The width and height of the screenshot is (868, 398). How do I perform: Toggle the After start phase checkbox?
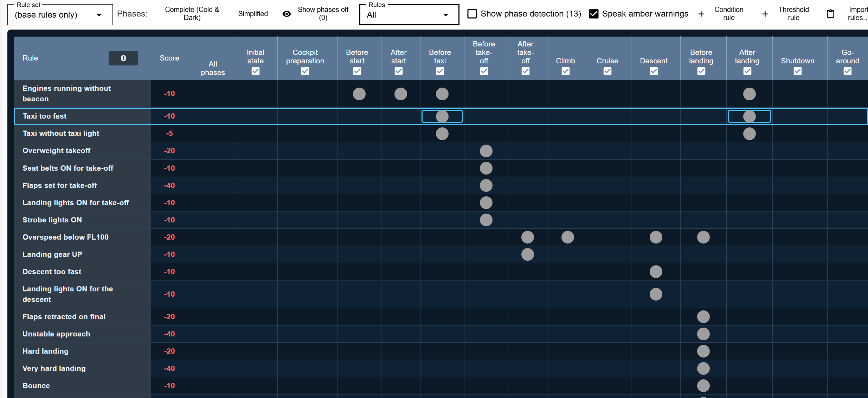click(x=399, y=71)
